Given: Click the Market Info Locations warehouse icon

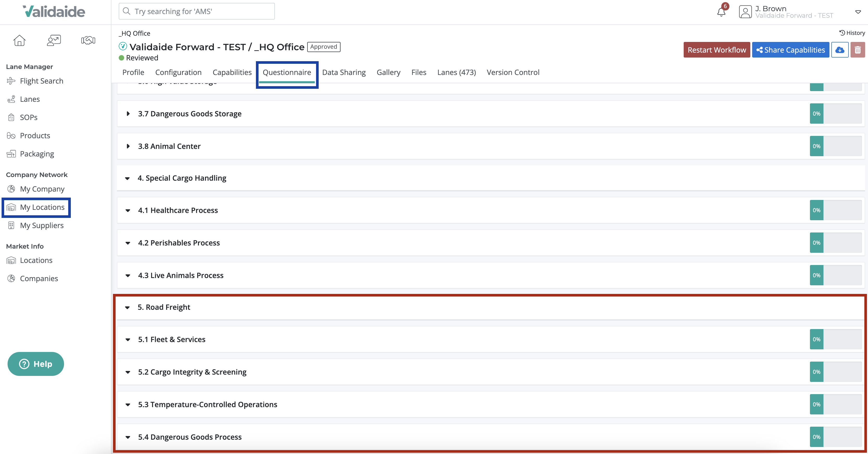Looking at the screenshot, I should [x=11, y=260].
